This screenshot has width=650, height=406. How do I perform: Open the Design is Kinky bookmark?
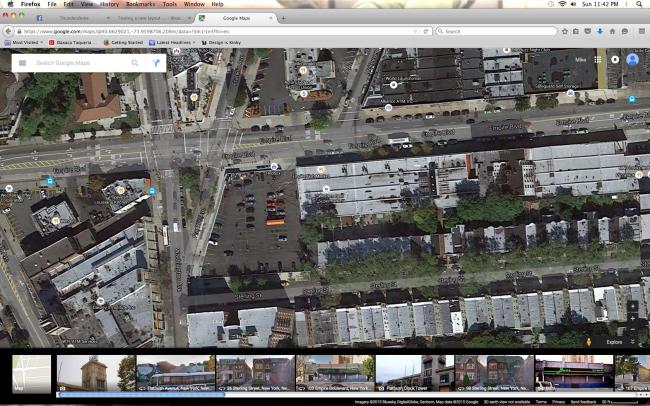point(221,42)
